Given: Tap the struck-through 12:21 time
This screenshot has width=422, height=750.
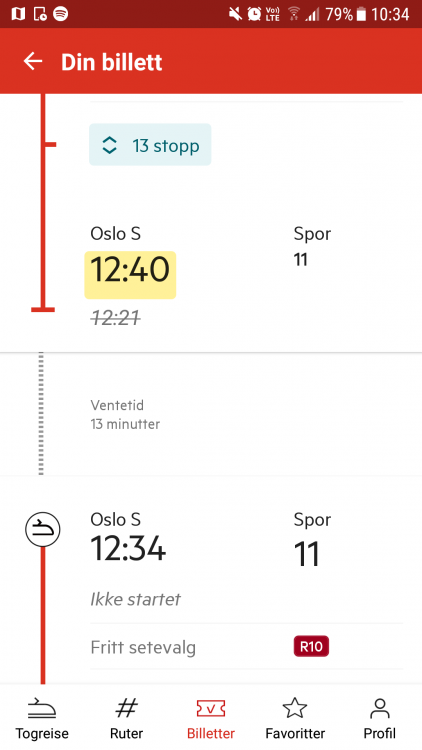Looking at the screenshot, I should coord(115,317).
